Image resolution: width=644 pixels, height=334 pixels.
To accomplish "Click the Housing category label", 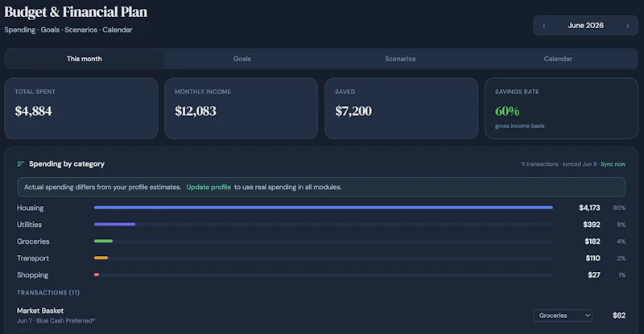I will (x=30, y=208).
